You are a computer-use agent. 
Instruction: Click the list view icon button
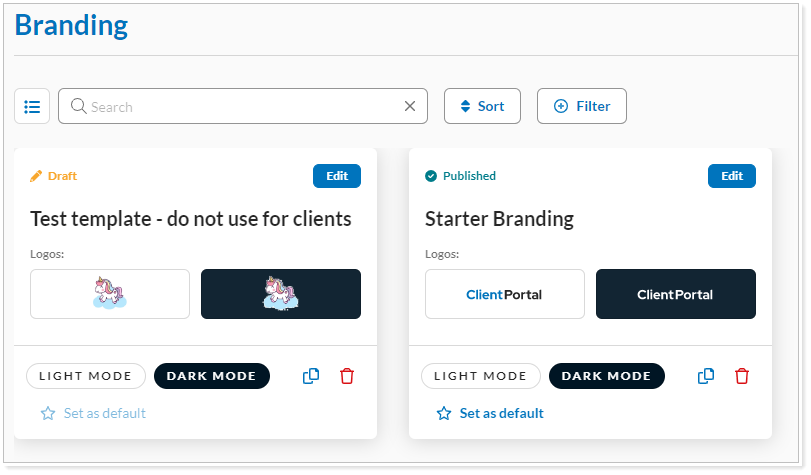(32, 106)
